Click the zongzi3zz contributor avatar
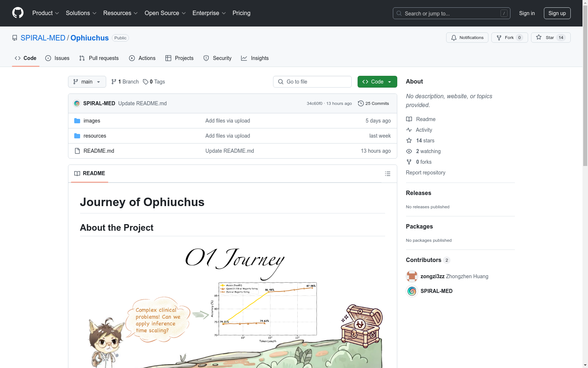The width and height of the screenshot is (588, 368). (412, 276)
